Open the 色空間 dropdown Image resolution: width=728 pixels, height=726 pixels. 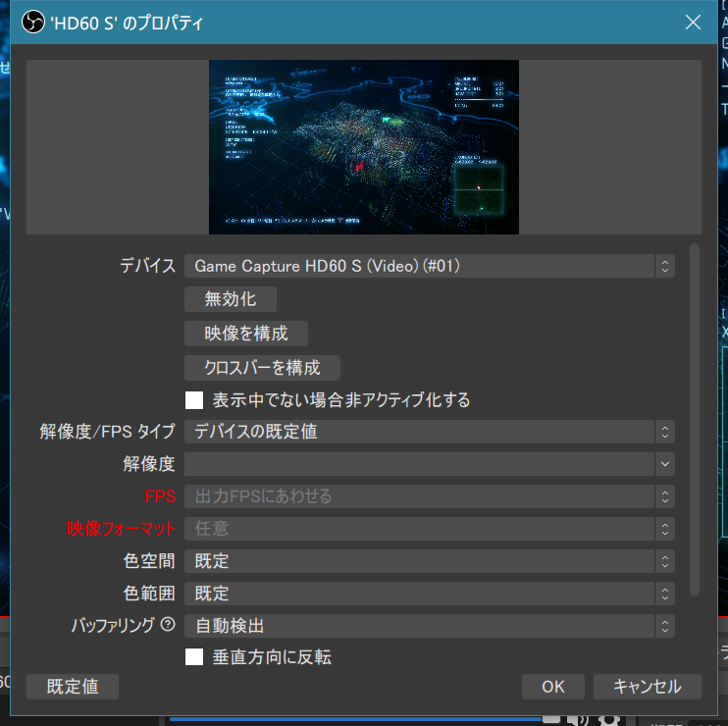point(430,561)
